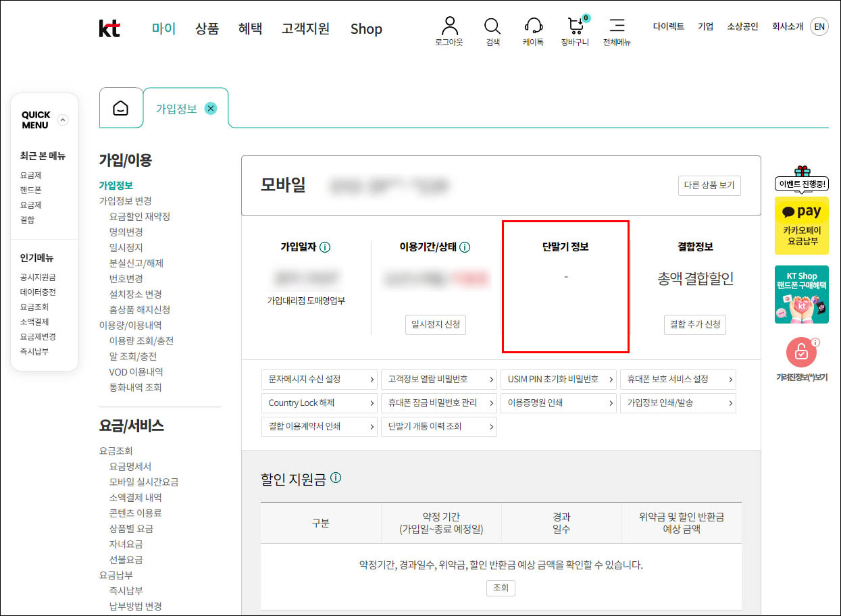Open the 공시지원금 link in 인기메뉴
The width and height of the screenshot is (841, 616).
pos(36,276)
